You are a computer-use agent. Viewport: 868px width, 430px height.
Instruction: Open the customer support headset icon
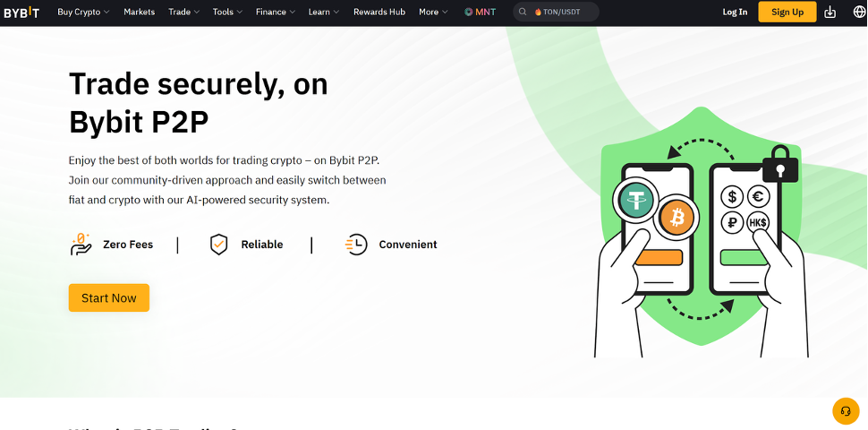pos(846,410)
